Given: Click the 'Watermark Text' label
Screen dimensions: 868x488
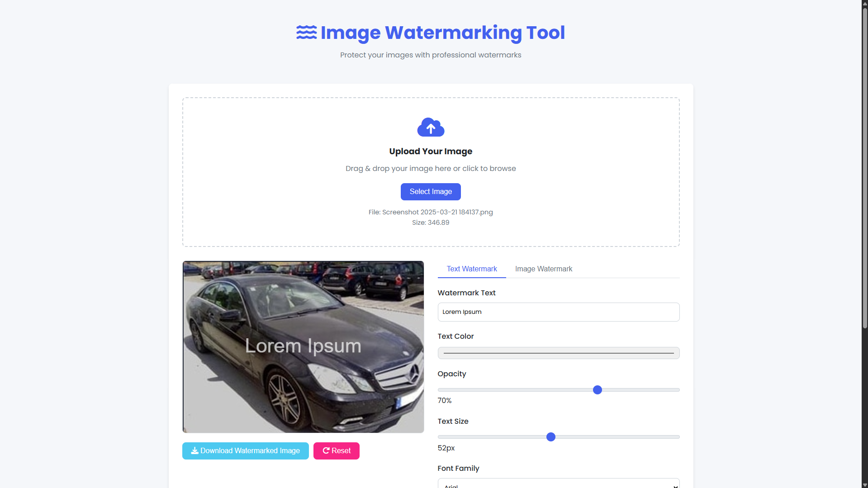Looking at the screenshot, I should pos(467,293).
